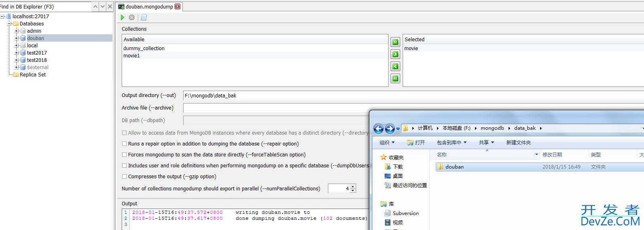Screen dimensions: 644x230
Task: Expand the admin database node
Action: tap(17, 31)
